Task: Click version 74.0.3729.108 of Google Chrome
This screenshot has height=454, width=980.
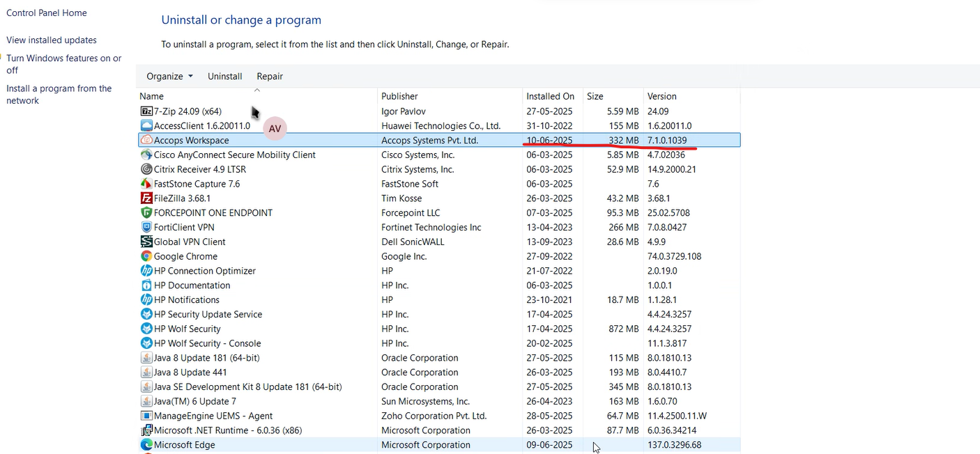Action: (x=674, y=256)
